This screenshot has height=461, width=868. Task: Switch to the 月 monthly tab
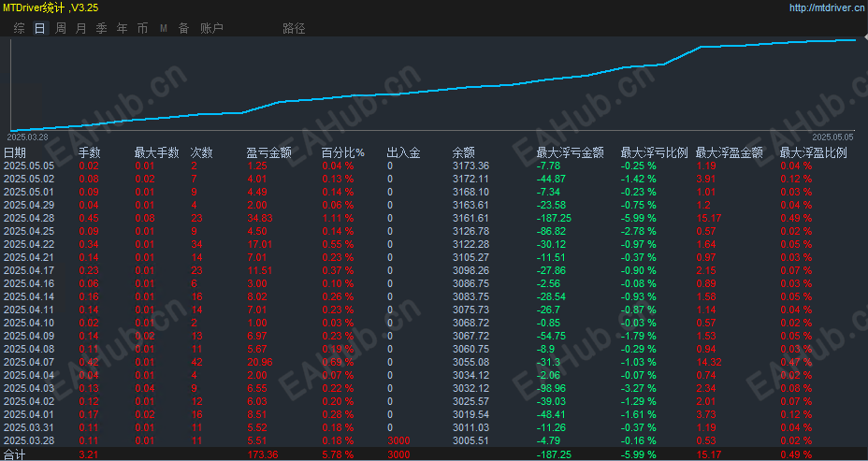point(80,29)
